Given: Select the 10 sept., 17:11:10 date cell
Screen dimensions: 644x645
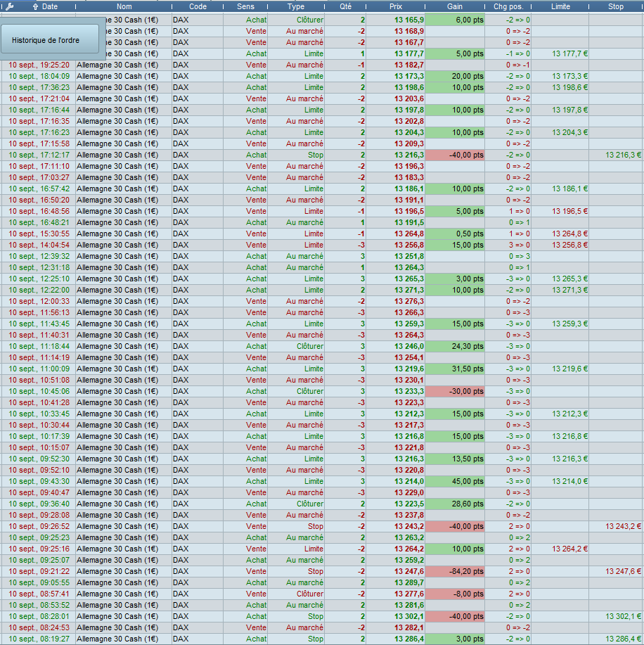Looking at the screenshot, I should (39, 166).
